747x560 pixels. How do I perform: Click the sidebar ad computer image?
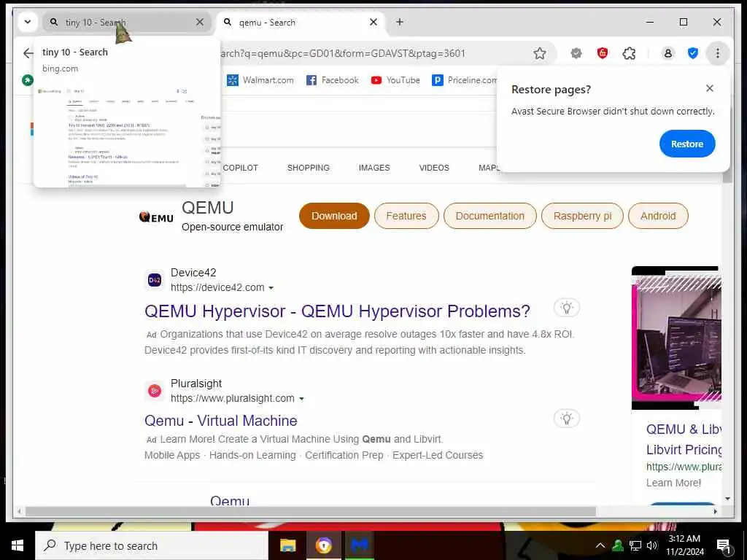click(x=676, y=338)
